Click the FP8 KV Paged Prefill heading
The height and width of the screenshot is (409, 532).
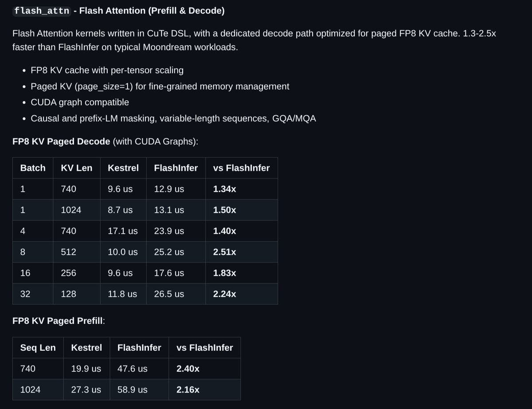[x=59, y=321]
